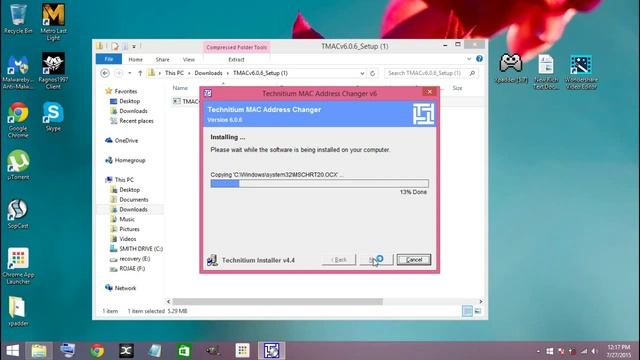Open Chrome from the taskbar

coord(97,351)
